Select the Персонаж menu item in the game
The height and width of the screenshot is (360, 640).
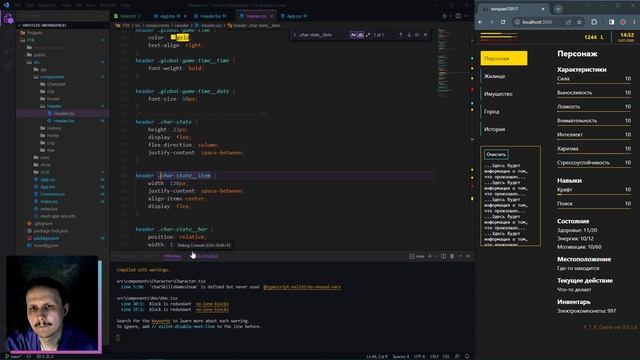pos(504,58)
